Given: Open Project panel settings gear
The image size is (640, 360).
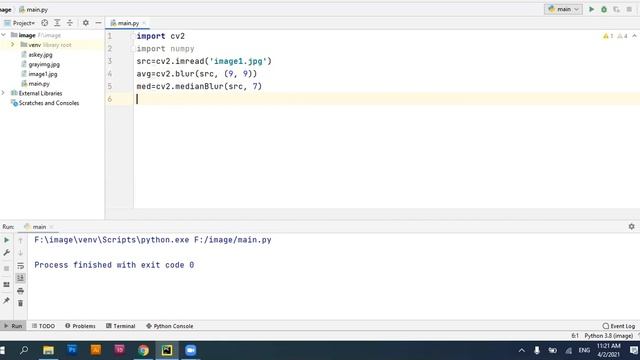Looking at the screenshot, I should pyautogui.click(x=85, y=23).
